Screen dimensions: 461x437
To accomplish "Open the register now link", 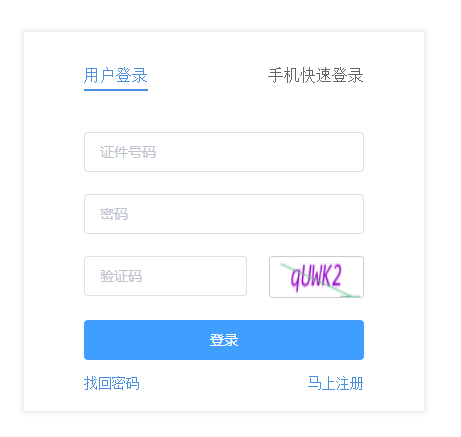I will (335, 383).
